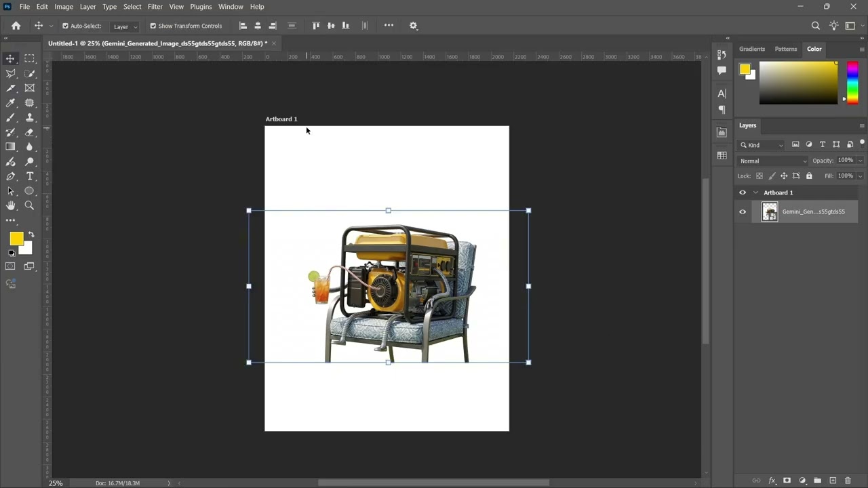Image resolution: width=868 pixels, height=488 pixels.
Task: Select the Blur drop tool
Action: click(30, 146)
